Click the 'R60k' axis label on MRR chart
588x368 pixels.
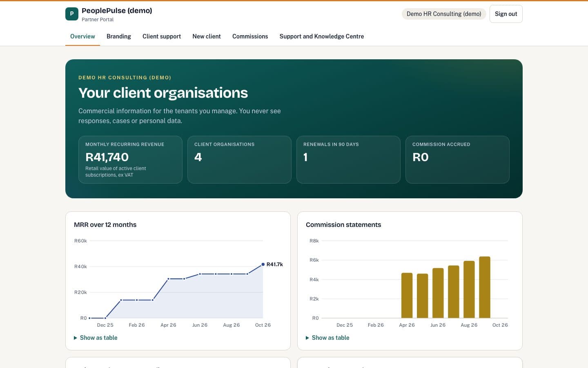pos(80,241)
